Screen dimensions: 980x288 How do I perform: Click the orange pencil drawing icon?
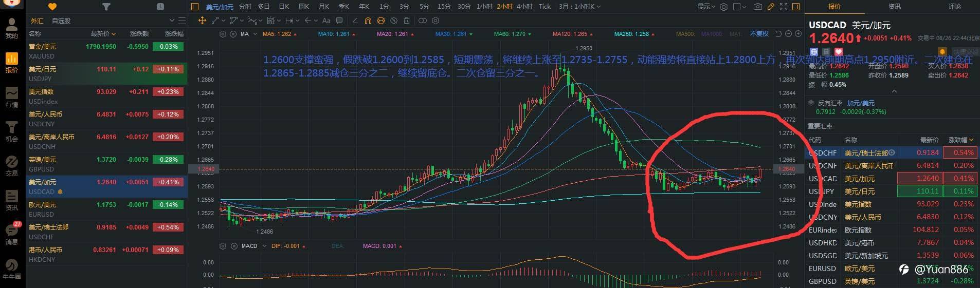click(x=771, y=7)
